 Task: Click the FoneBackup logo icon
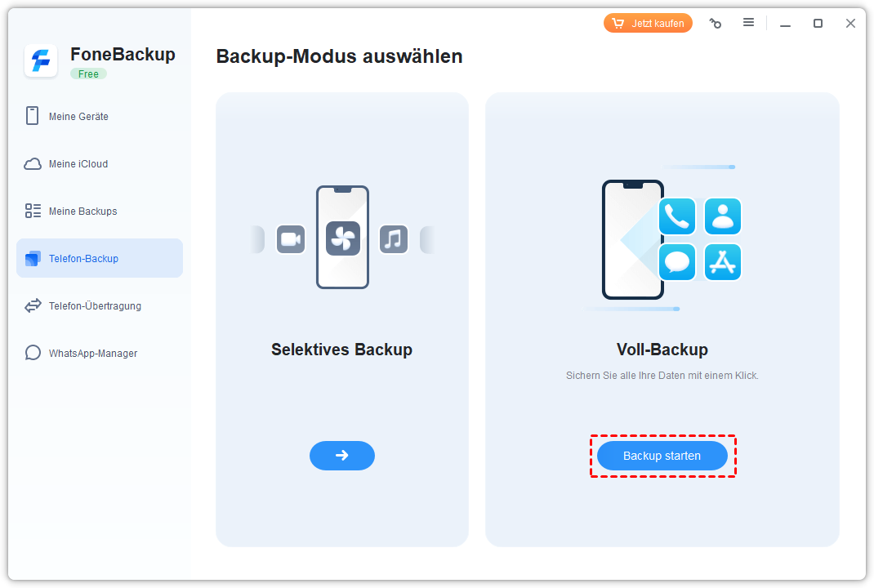(x=41, y=61)
